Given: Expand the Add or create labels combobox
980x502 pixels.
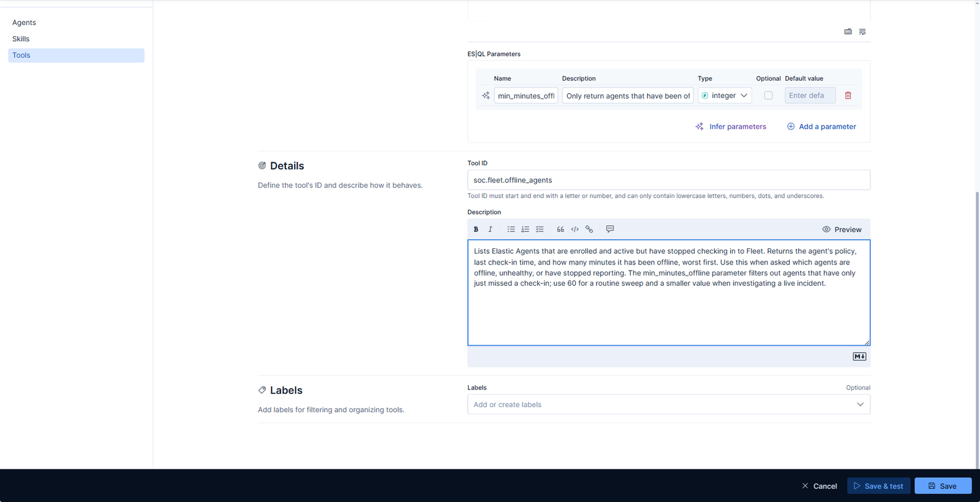Looking at the screenshot, I should (669, 405).
